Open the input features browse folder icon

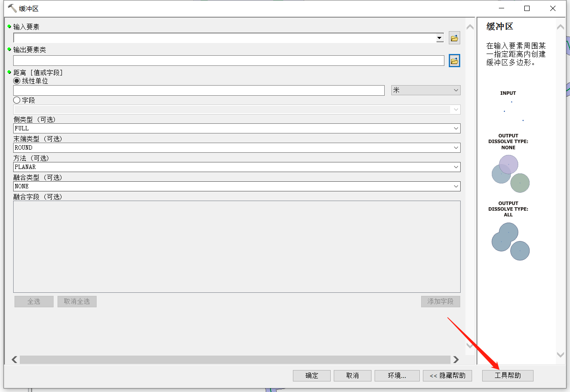coord(454,38)
